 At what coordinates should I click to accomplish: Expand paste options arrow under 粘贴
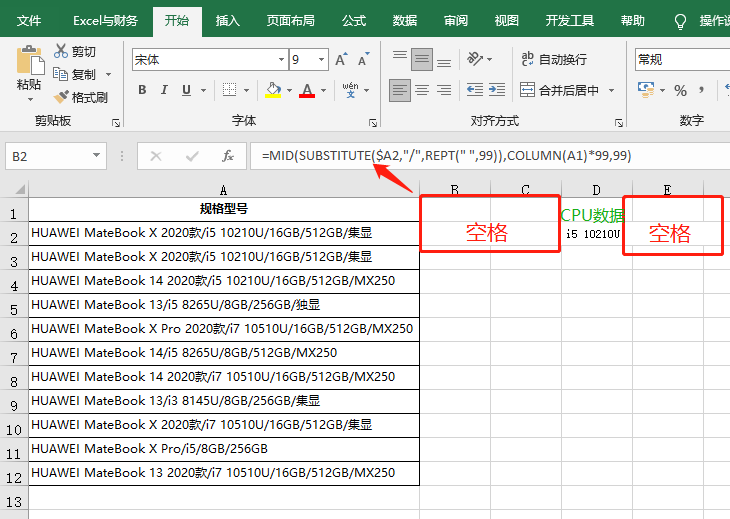click(30, 100)
